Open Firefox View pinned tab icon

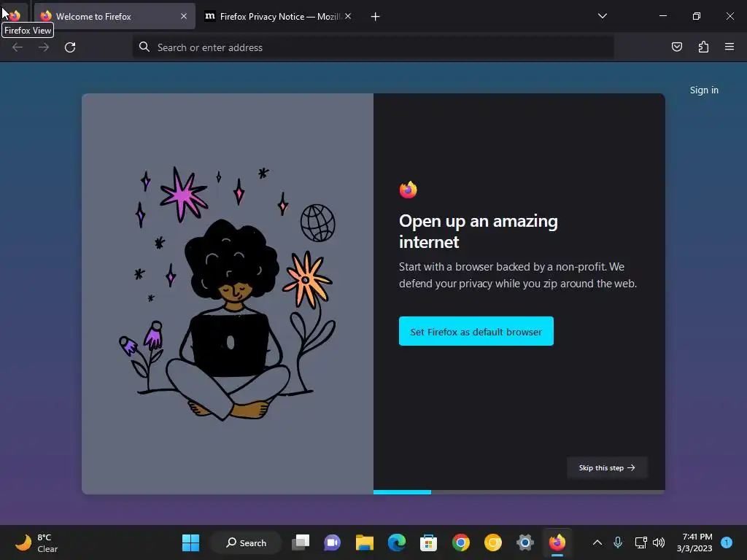pyautogui.click(x=15, y=16)
